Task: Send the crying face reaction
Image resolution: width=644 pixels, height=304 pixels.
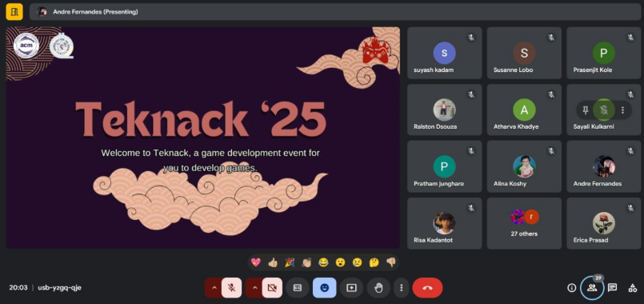Action: pyautogui.click(x=357, y=262)
